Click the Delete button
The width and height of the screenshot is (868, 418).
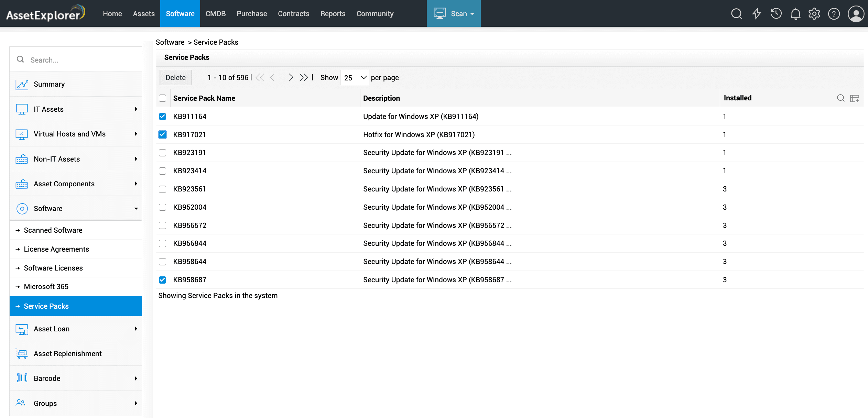[175, 78]
